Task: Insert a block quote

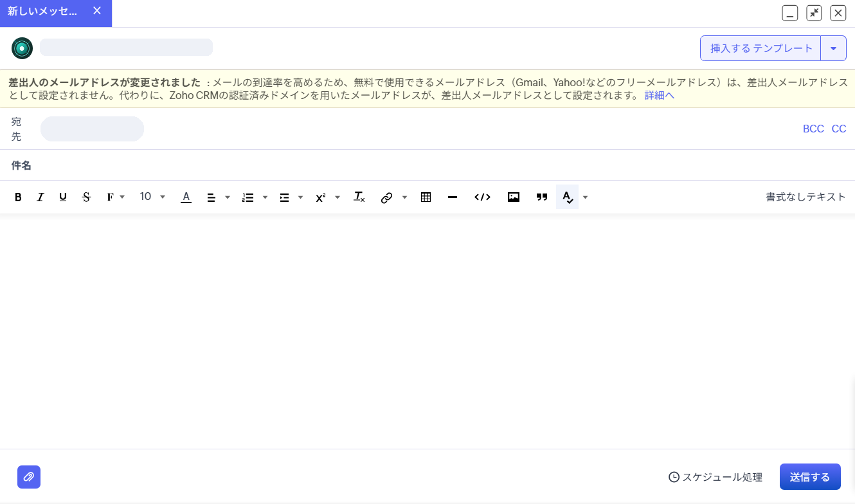Action: pos(542,197)
